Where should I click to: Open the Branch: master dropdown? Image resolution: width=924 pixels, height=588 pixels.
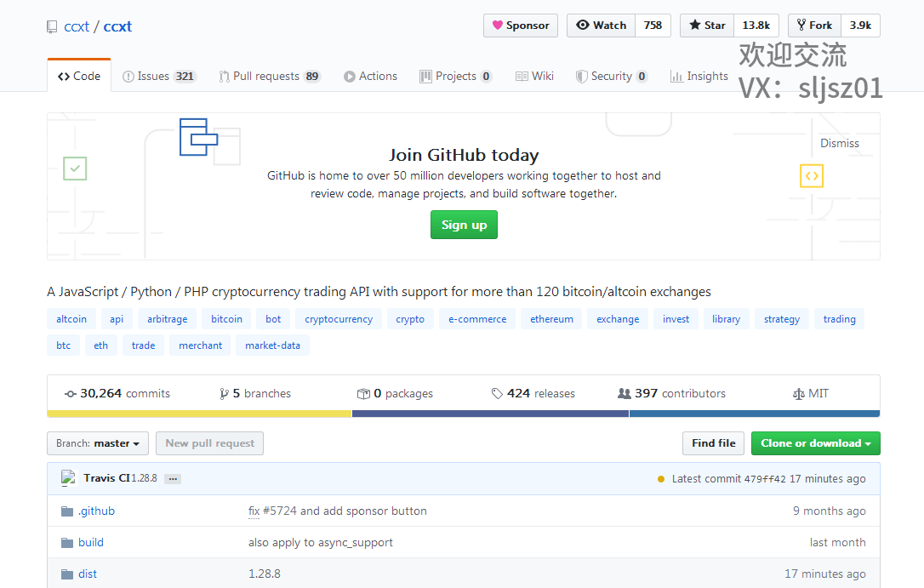click(98, 443)
